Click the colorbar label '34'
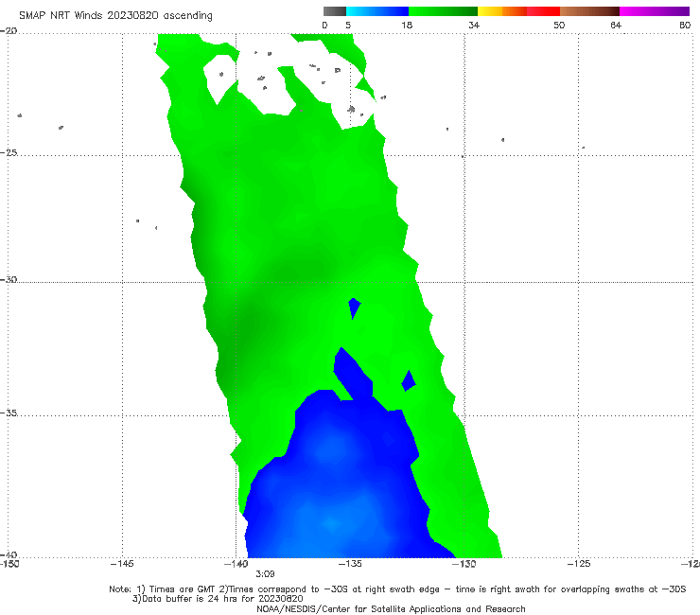The width and height of the screenshot is (700, 615). point(474,25)
